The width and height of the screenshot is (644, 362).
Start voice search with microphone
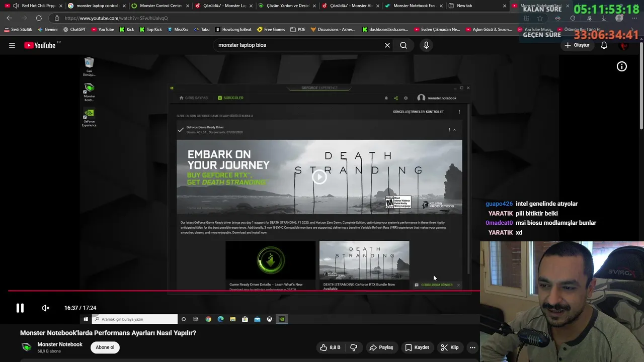tap(426, 45)
